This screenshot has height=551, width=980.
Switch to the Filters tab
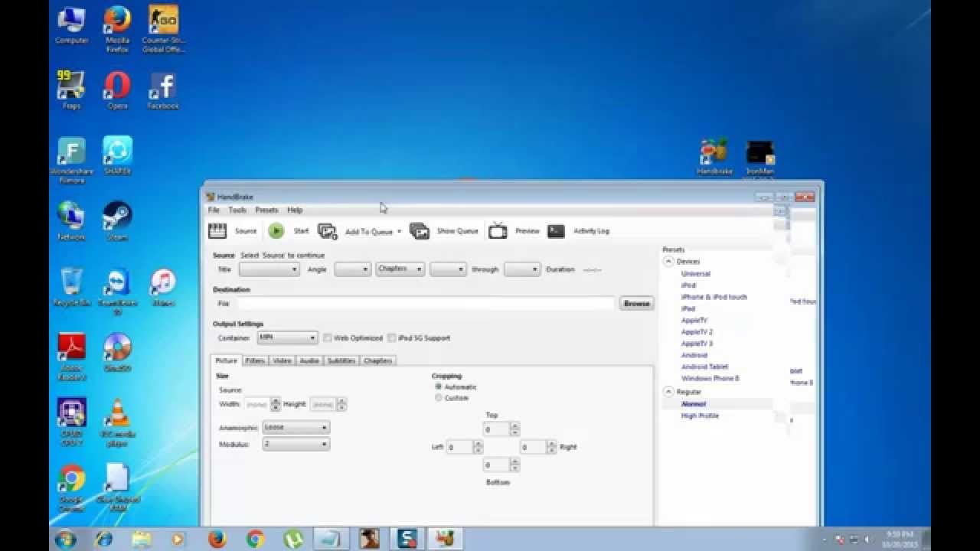point(255,360)
